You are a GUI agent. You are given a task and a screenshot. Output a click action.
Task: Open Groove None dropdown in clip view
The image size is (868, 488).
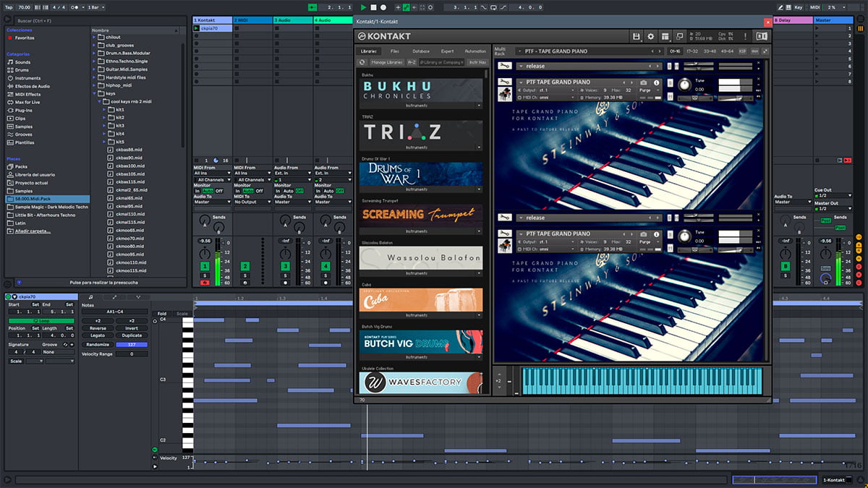(x=58, y=352)
